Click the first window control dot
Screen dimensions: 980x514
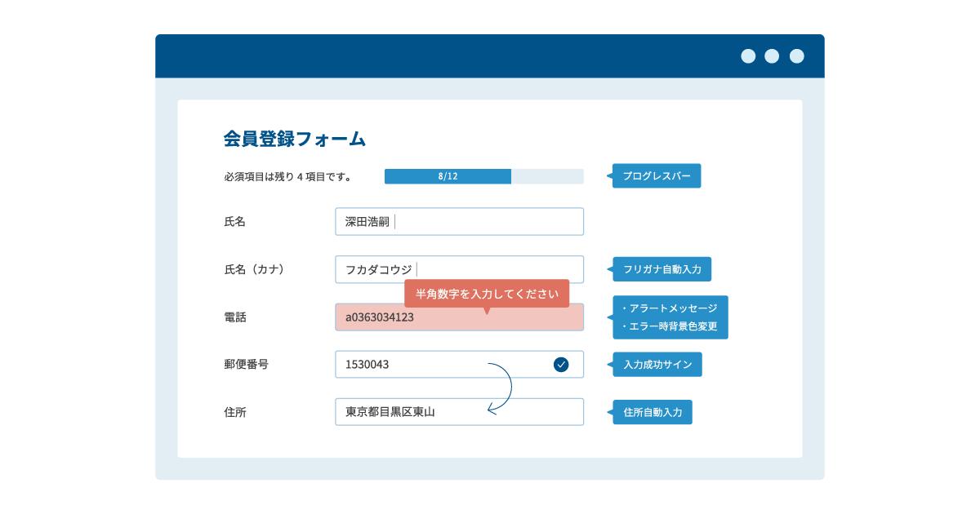[748, 56]
